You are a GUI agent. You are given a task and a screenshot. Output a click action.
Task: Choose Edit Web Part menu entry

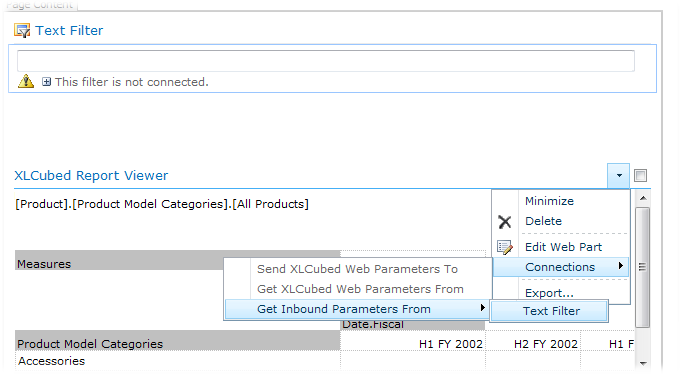tap(563, 247)
